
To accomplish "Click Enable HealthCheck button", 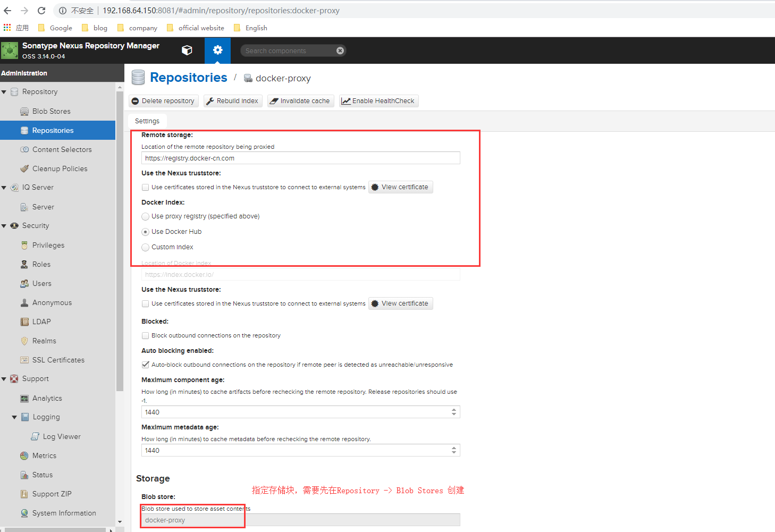I will pyautogui.click(x=378, y=101).
